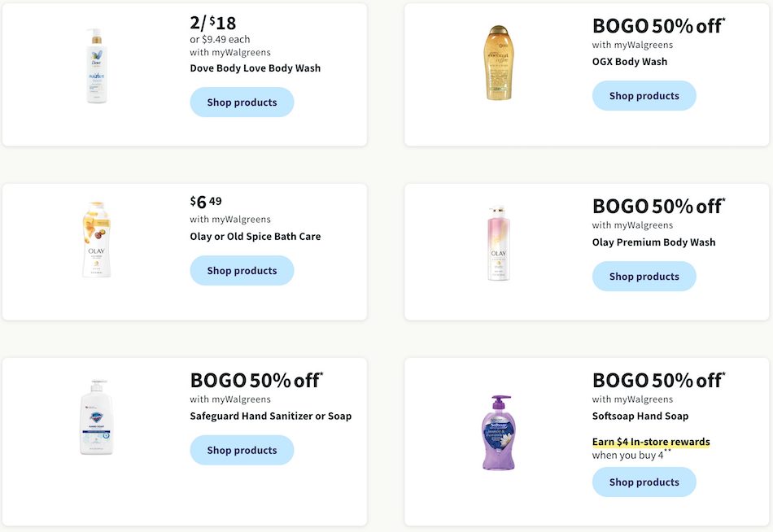Open the Olay or Old Spice Bath Care title
This screenshot has height=532, width=773.
tap(255, 236)
